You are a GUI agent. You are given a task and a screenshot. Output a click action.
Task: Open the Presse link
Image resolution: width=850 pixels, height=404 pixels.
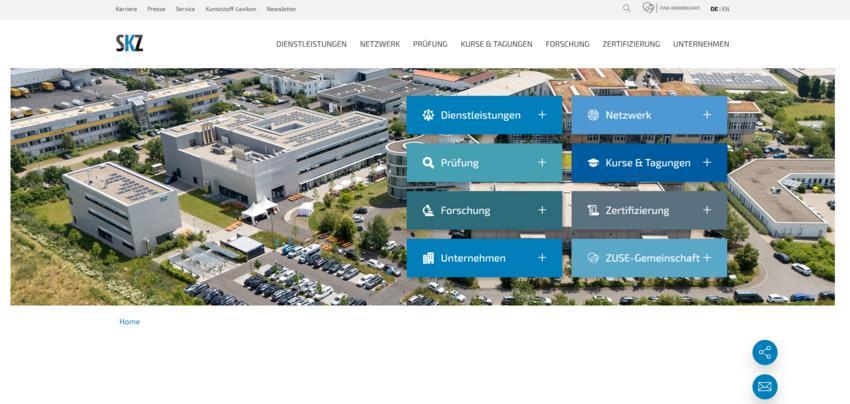156,9
